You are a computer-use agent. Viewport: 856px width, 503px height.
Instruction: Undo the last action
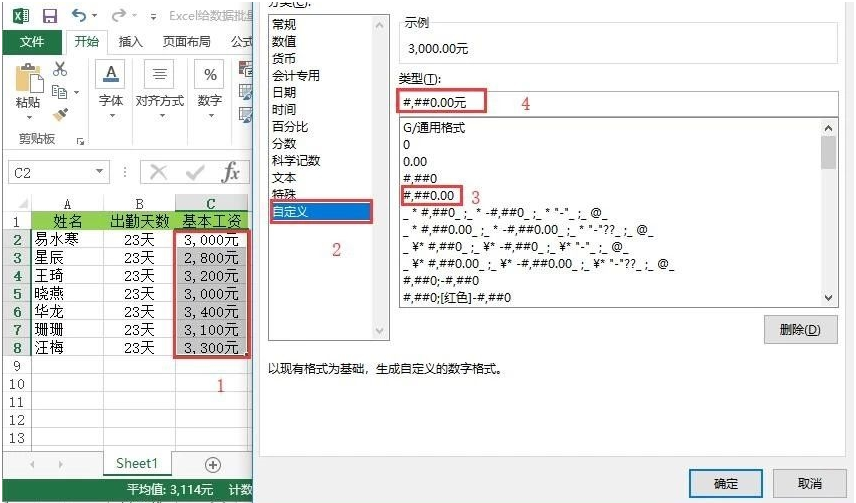point(79,15)
